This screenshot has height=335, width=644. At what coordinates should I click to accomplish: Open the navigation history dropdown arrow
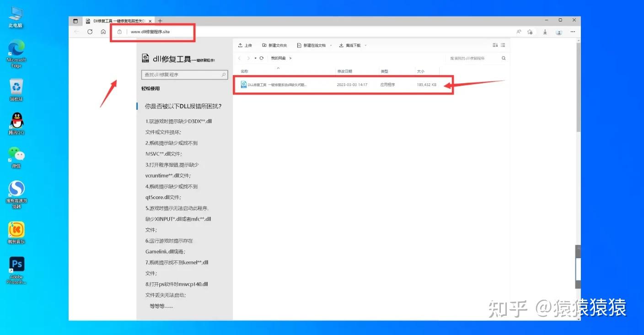(x=255, y=58)
